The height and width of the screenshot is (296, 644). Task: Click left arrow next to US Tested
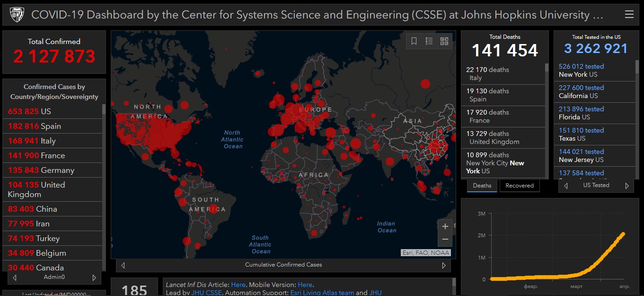566,186
